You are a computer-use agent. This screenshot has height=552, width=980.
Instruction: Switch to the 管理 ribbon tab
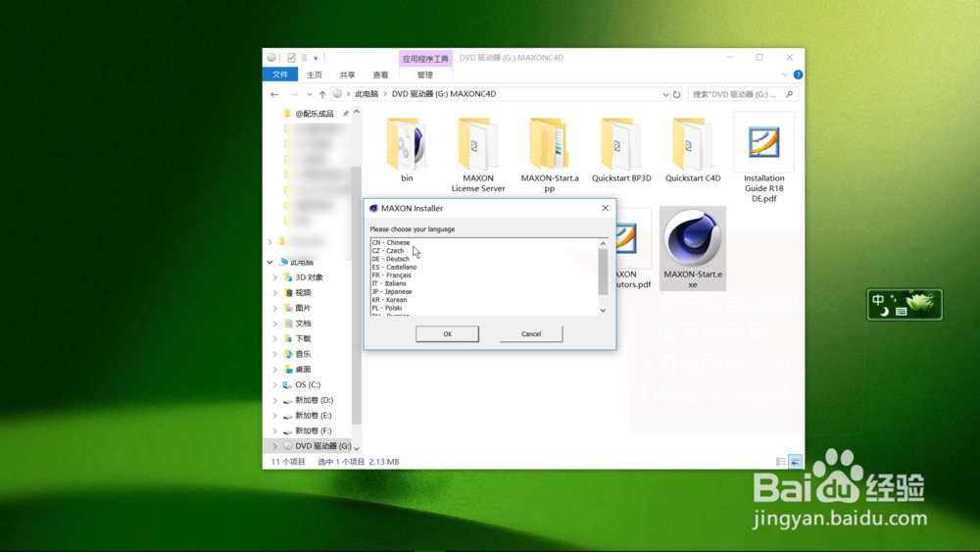pos(425,75)
